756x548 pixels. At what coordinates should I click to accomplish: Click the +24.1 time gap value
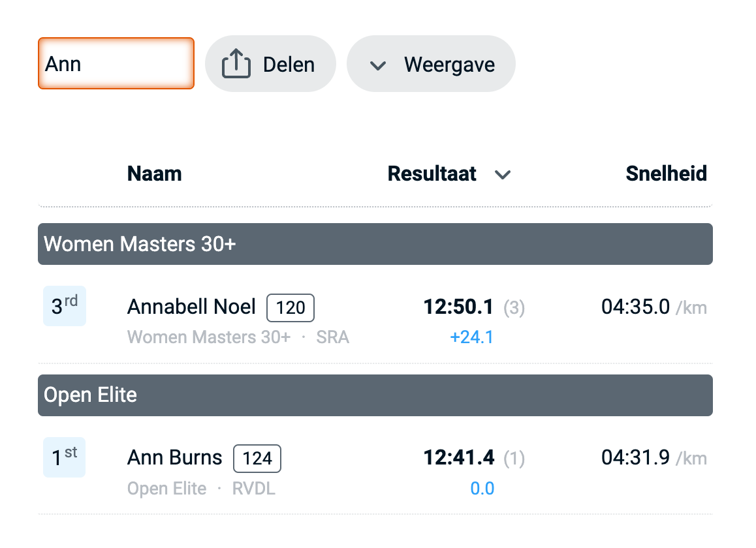[472, 337]
